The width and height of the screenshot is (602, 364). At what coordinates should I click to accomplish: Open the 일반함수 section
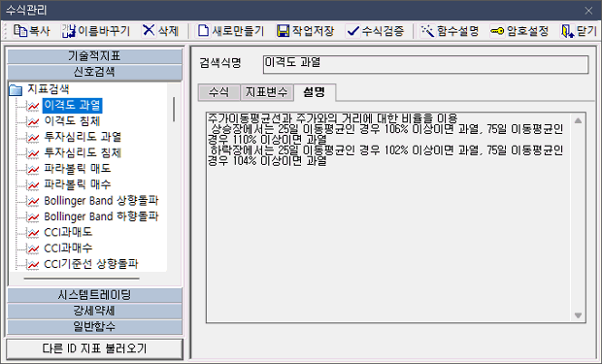[x=94, y=326]
